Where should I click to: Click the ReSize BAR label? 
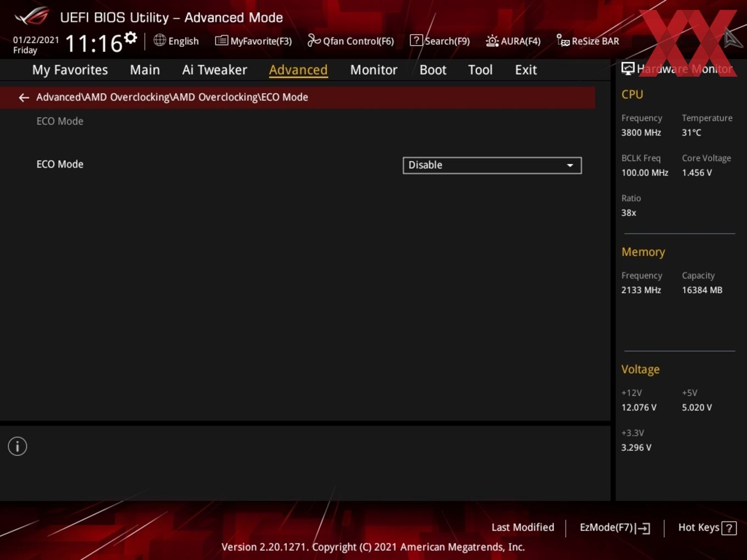tap(595, 41)
